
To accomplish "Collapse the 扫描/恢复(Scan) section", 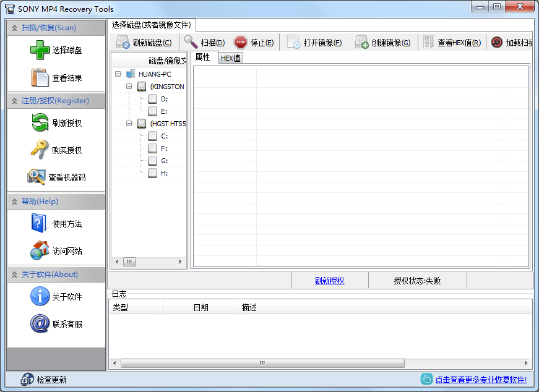I will (x=14, y=28).
